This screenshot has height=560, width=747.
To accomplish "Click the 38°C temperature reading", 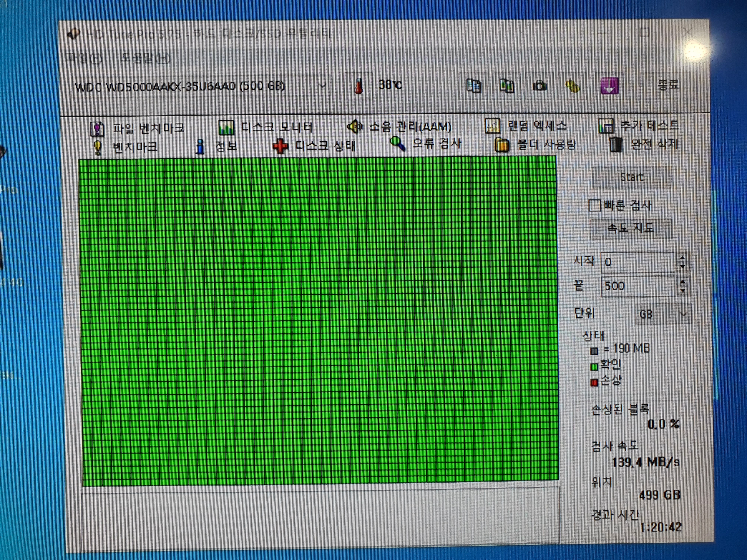I will tap(390, 84).
